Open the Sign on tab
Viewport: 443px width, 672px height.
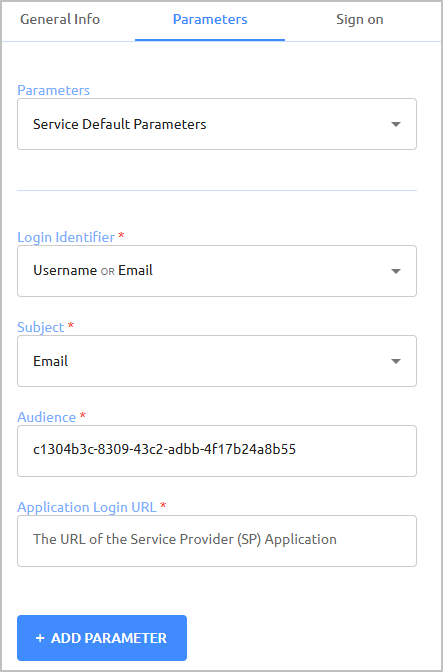(359, 20)
